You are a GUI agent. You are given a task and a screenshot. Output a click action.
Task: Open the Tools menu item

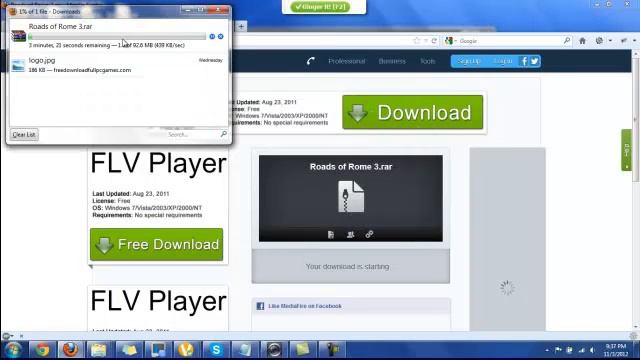tap(428, 61)
